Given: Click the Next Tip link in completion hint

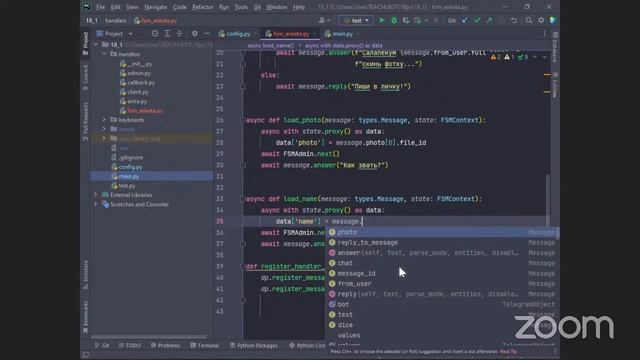Looking at the screenshot, I should click(x=508, y=351).
